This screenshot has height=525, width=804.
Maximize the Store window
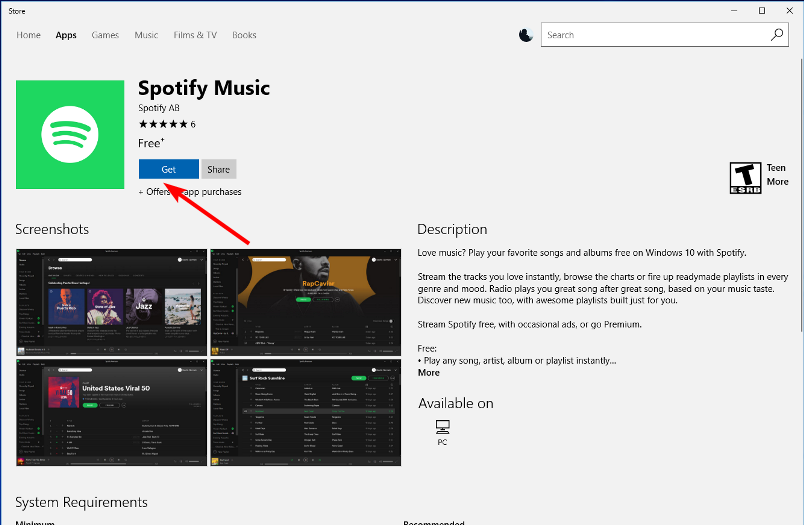(x=762, y=10)
